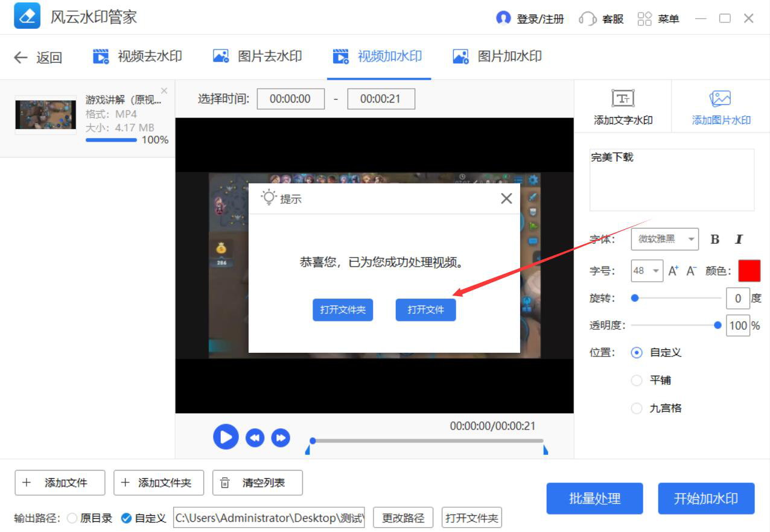The image size is (770, 532).
Task: Click the end time field 00:00:21
Action: [x=381, y=99]
